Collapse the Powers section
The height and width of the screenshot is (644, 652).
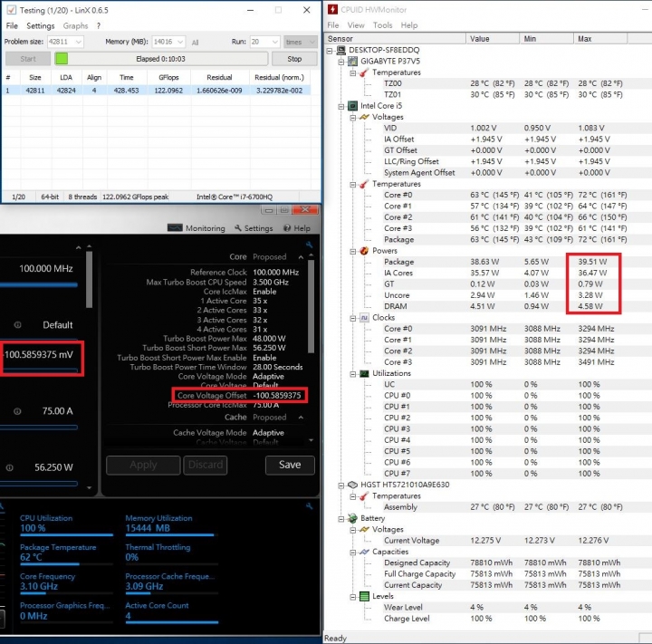coord(352,251)
